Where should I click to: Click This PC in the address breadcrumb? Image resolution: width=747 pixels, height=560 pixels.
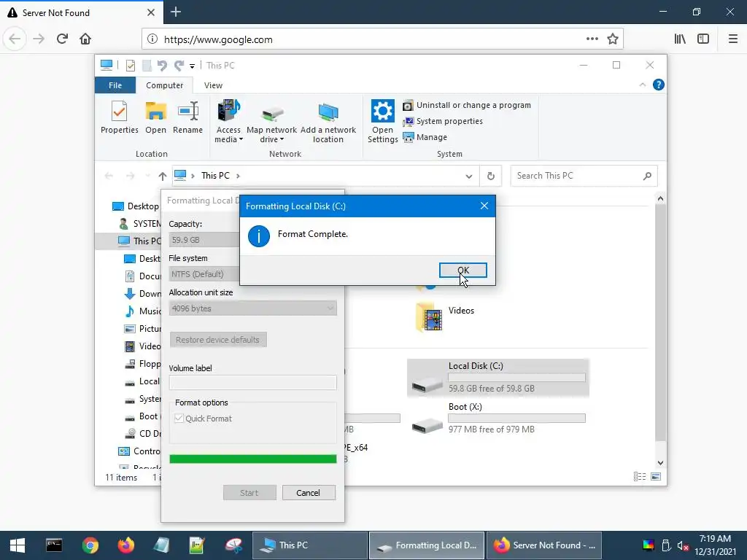click(x=215, y=176)
